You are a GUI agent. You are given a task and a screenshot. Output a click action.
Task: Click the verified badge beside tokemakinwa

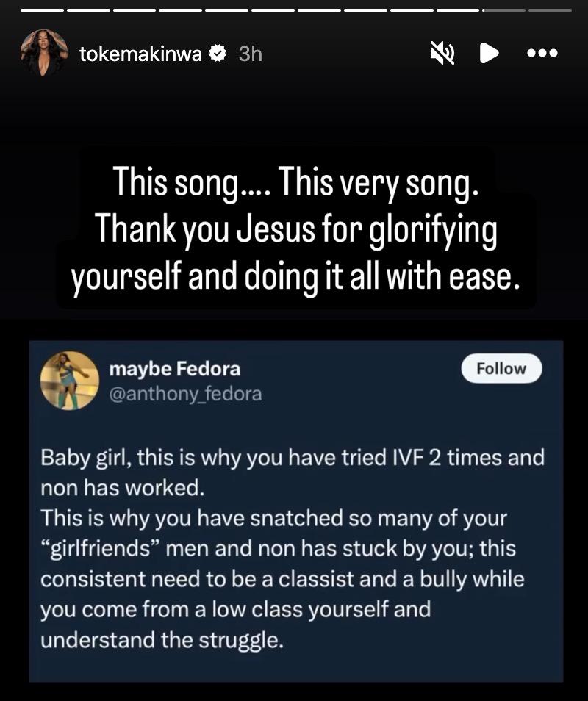click(218, 54)
